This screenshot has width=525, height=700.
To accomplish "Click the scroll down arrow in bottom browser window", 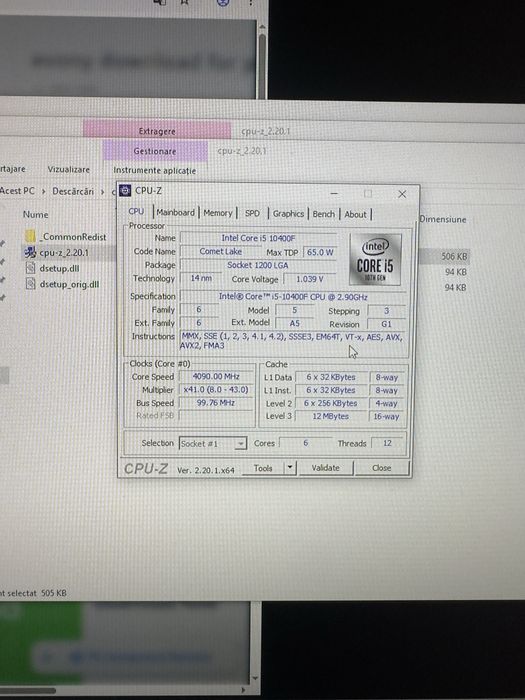I will (255, 678).
